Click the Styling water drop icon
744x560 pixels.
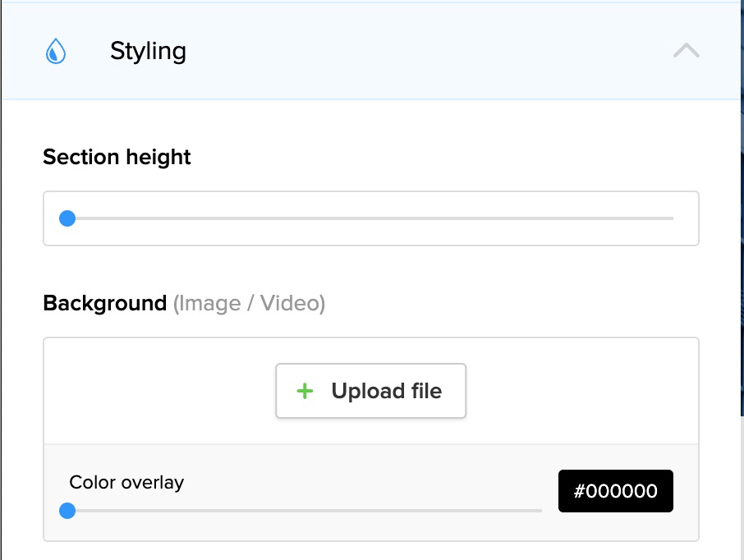pos(55,53)
